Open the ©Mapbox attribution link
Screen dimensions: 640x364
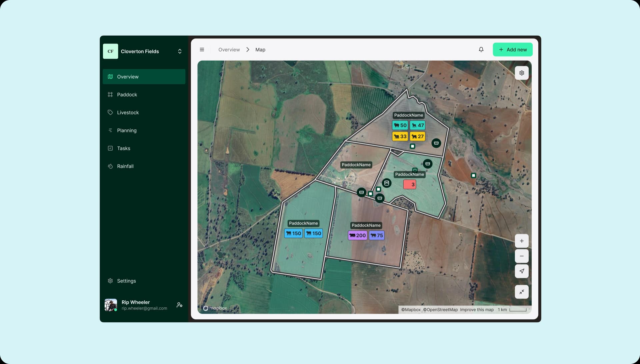(x=411, y=310)
